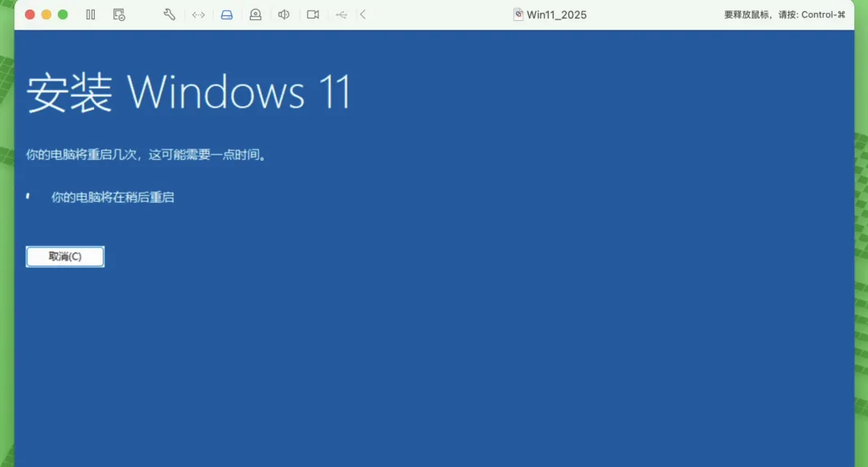Pause the virtual machine
The height and width of the screenshot is (467, 868).
pyautogui.click(x=91, y=15)
